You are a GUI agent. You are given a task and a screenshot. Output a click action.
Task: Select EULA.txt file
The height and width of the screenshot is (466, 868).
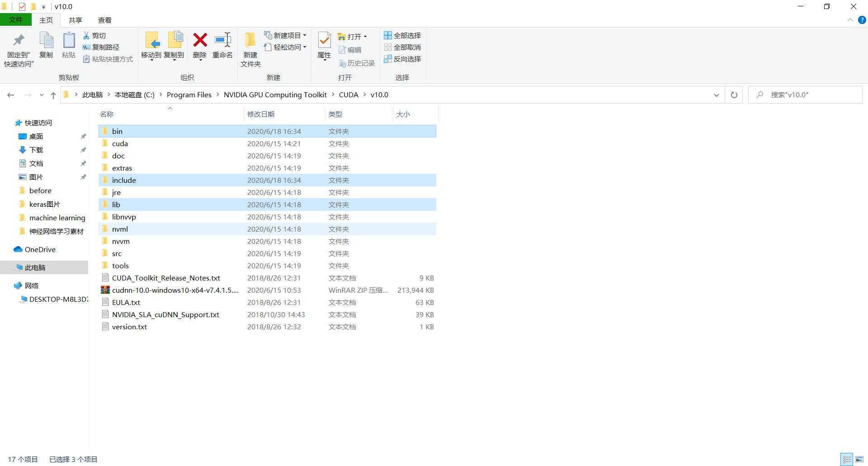[x=267, y=302]
